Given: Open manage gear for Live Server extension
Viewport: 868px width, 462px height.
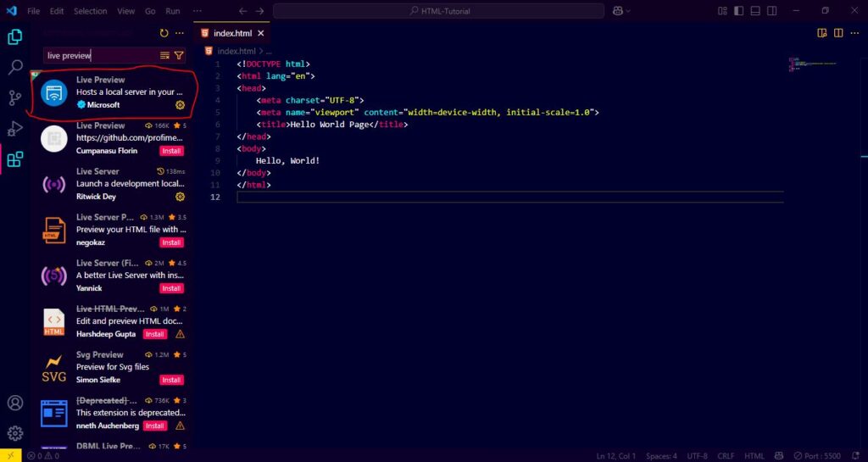Looking at the screenshot, I should point(180,197).
